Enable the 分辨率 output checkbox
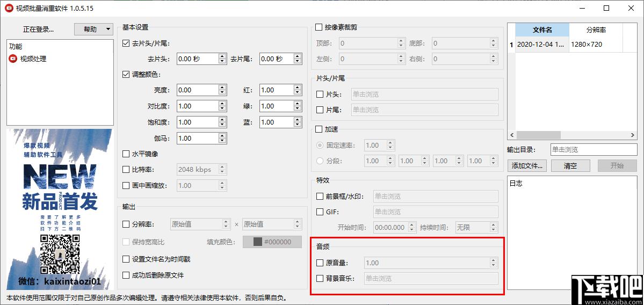Image resolution: width=644 pixels, height=305 pixels. point(126,224)
